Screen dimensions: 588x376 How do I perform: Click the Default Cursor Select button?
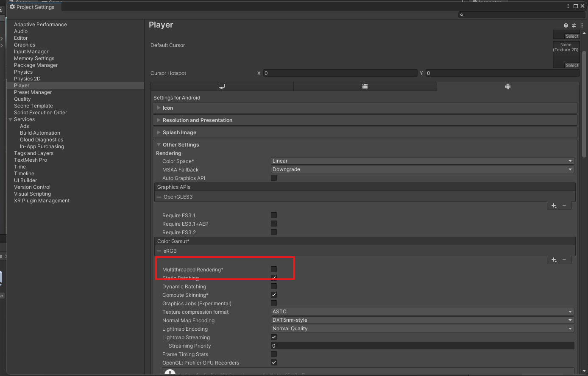tap(572, 66)
